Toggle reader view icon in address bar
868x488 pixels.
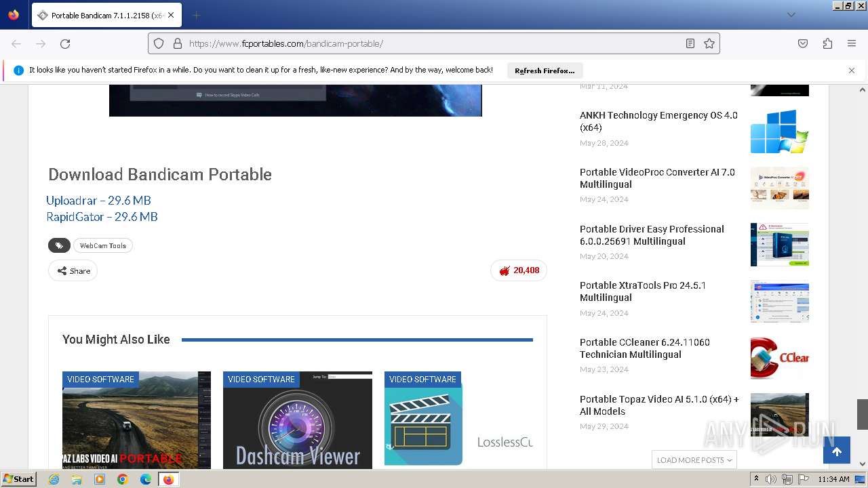click(x=690, y=43)
